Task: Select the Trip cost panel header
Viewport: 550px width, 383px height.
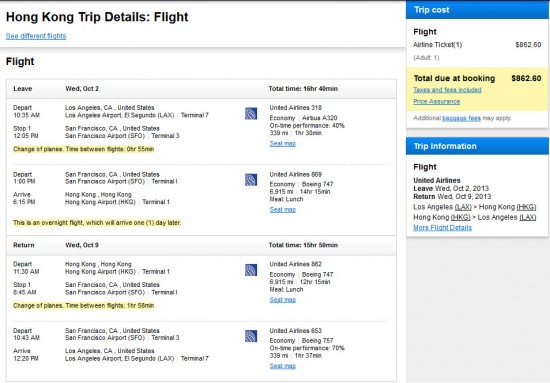Action: pos(477,10)
